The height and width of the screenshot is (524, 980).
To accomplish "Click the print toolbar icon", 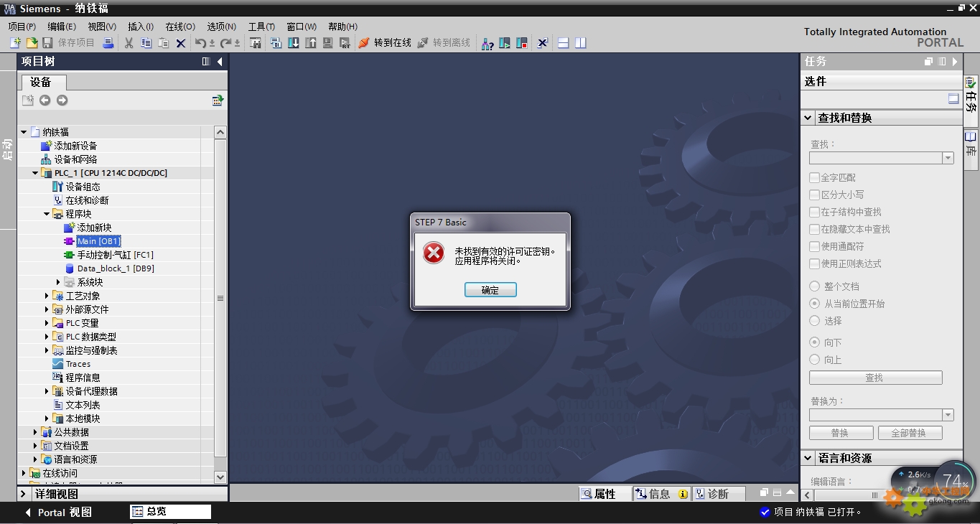I will tap(108, 43).
